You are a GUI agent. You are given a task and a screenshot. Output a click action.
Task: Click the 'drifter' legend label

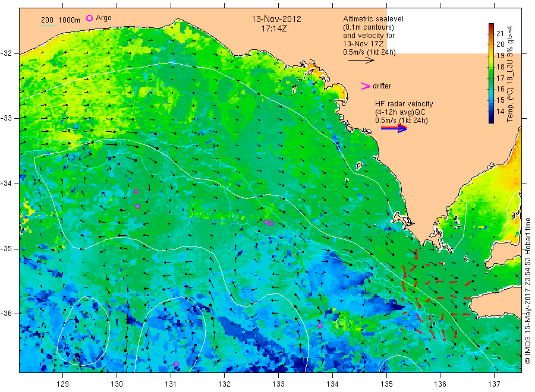[x=382, y=86]
